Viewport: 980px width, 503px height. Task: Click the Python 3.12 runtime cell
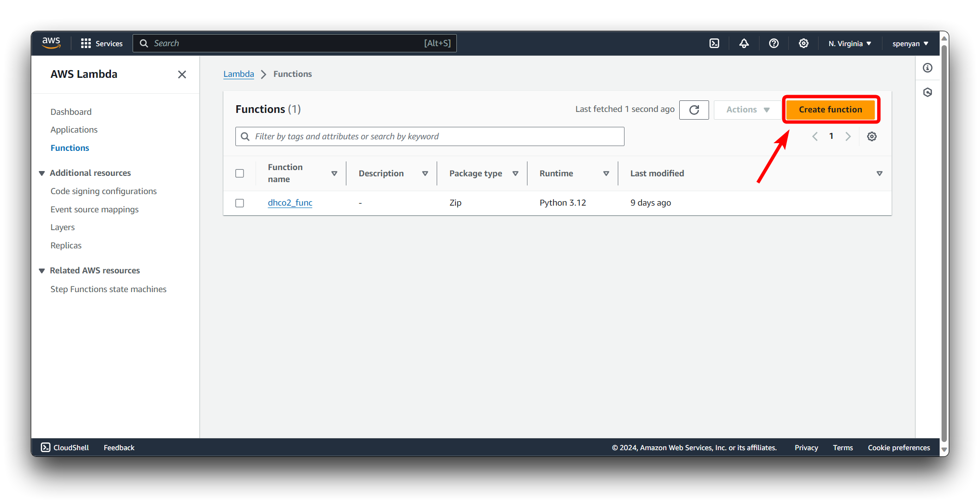coord(563,203)
